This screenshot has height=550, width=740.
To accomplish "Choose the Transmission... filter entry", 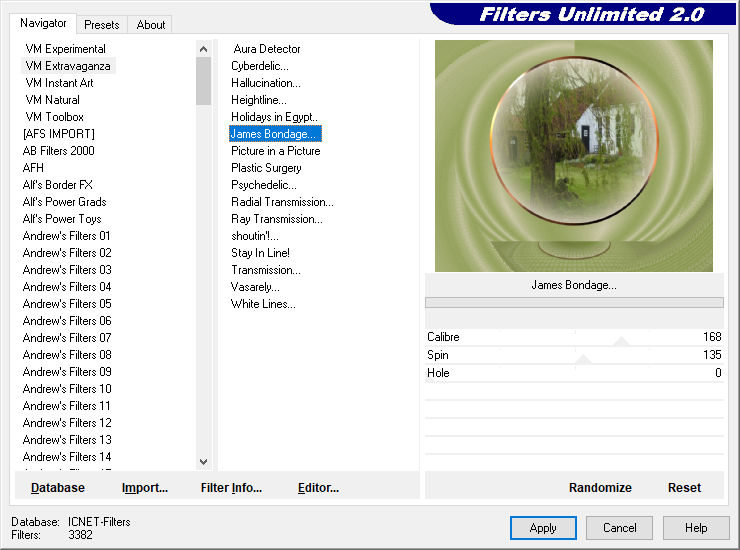I will coord(266,270).
